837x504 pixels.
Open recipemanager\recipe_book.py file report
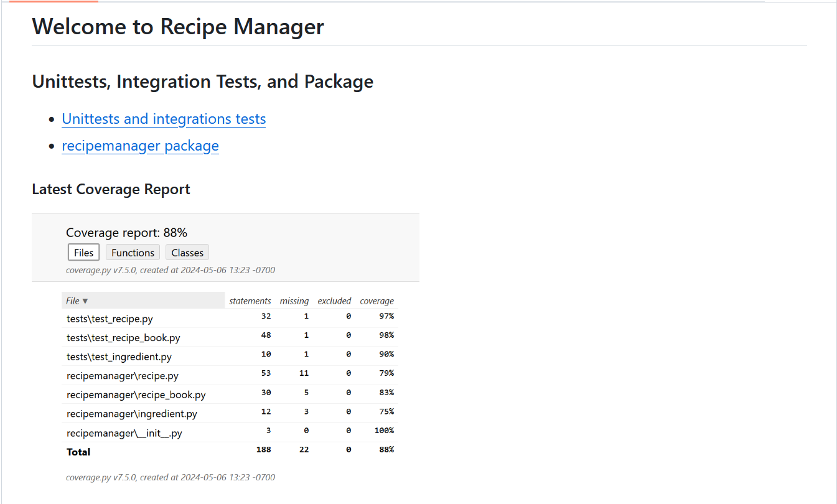(x=136, y=395)
